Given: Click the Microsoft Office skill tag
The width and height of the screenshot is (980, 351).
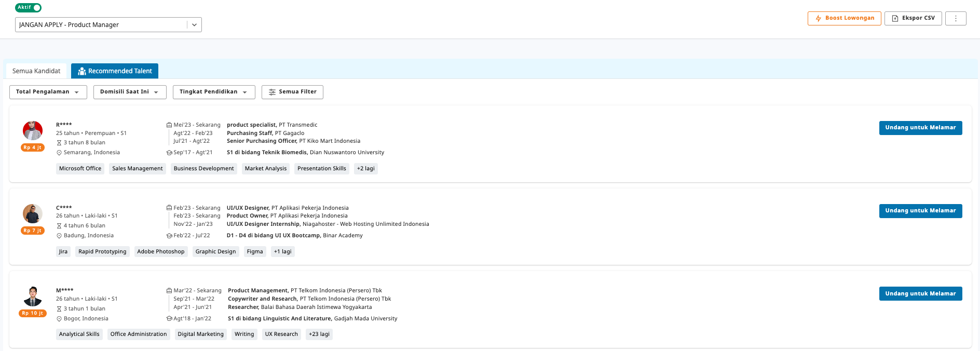Looking at the screenshot, I should tap(80, 169).
